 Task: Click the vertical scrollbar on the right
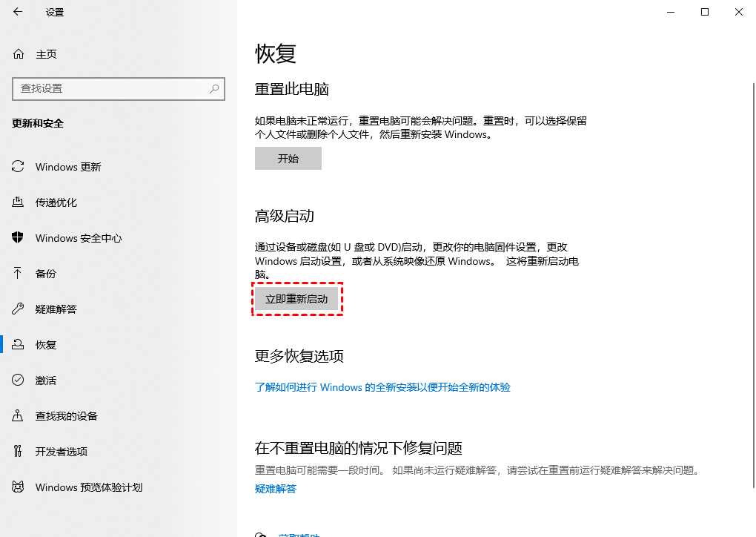(x=753, y=285)
